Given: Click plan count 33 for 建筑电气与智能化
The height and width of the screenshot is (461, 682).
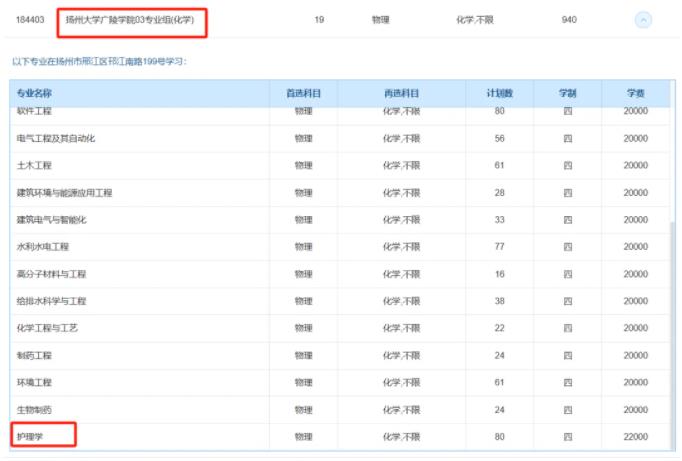Looking at the screenshot, I should (x=499, y=220).
